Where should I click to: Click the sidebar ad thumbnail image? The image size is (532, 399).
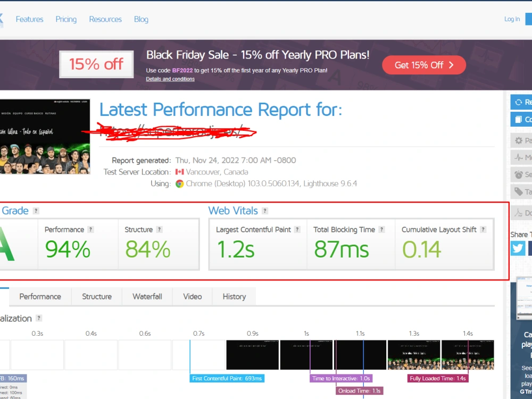click(x=524, y=298)
